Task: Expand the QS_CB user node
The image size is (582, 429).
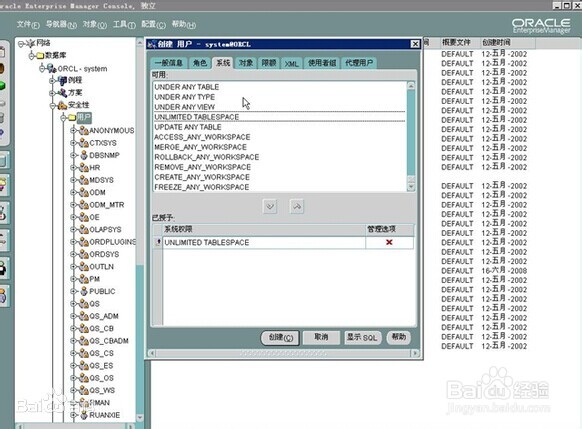Action: tap(73, 328)
